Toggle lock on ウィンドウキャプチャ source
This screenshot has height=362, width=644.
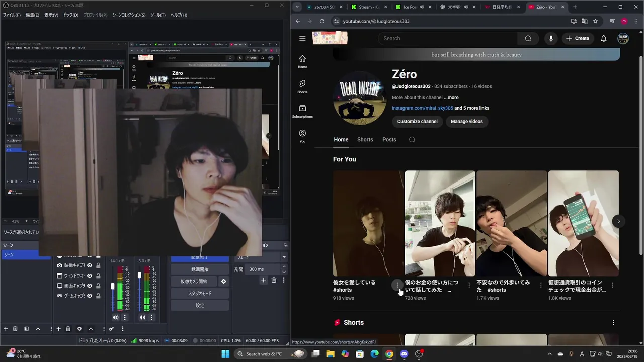pyautogui.click(x=98, y=276)
